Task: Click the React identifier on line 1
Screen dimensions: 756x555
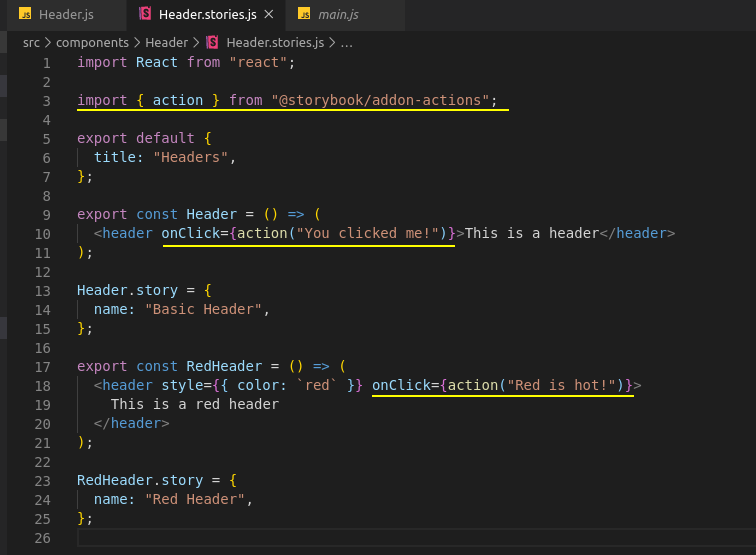Action: (157, 63)
